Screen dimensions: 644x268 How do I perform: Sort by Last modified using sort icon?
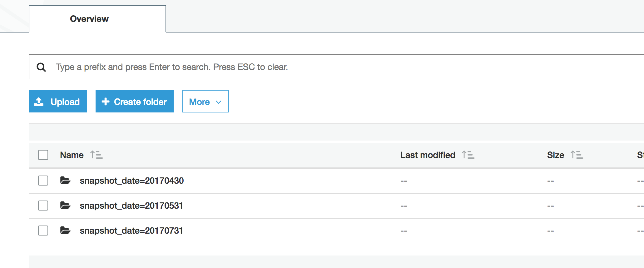[468, 155]
